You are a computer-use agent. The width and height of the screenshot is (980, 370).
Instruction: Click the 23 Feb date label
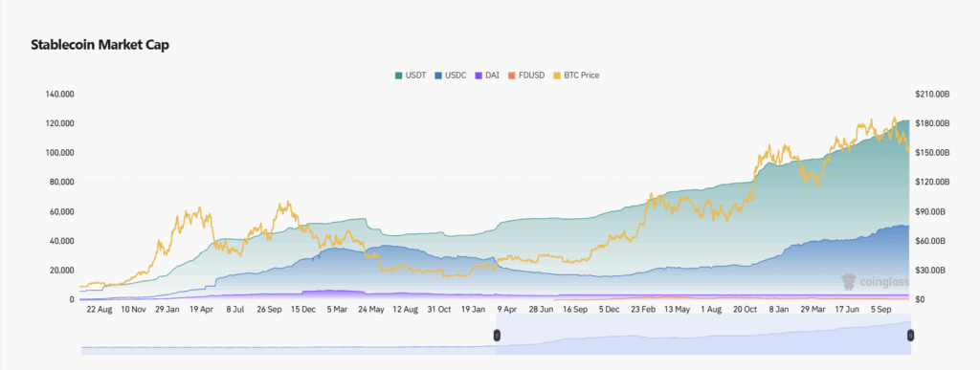click(643, 310)
